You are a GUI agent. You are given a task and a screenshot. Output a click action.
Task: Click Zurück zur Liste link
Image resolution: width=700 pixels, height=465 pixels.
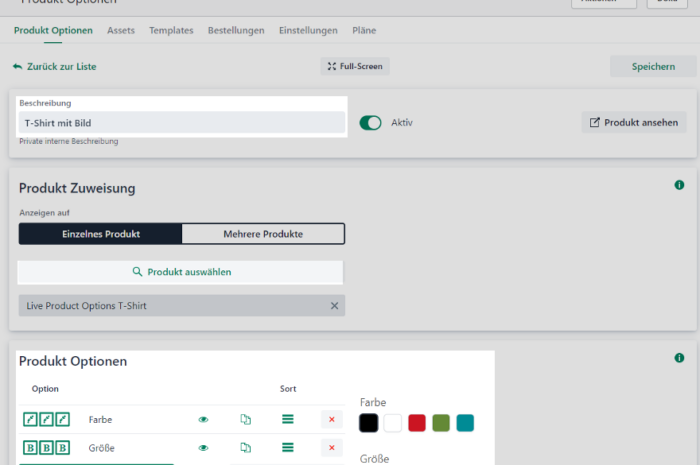click(x=54, y=66)
